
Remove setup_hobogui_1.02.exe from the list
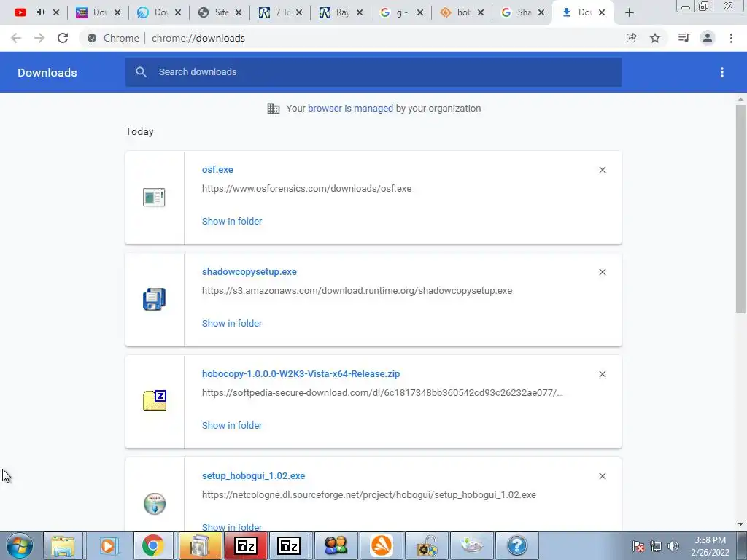coord(602,476)
